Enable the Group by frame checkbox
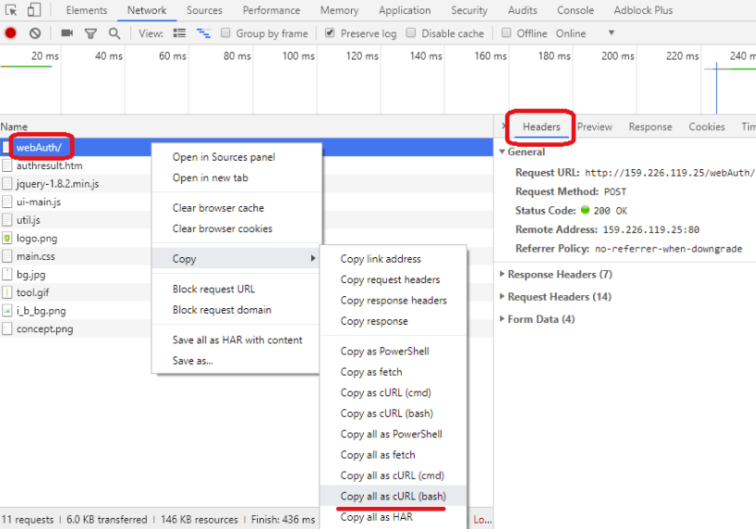The width and height of the screenshot is (756, 532). [x=226, y=33]
